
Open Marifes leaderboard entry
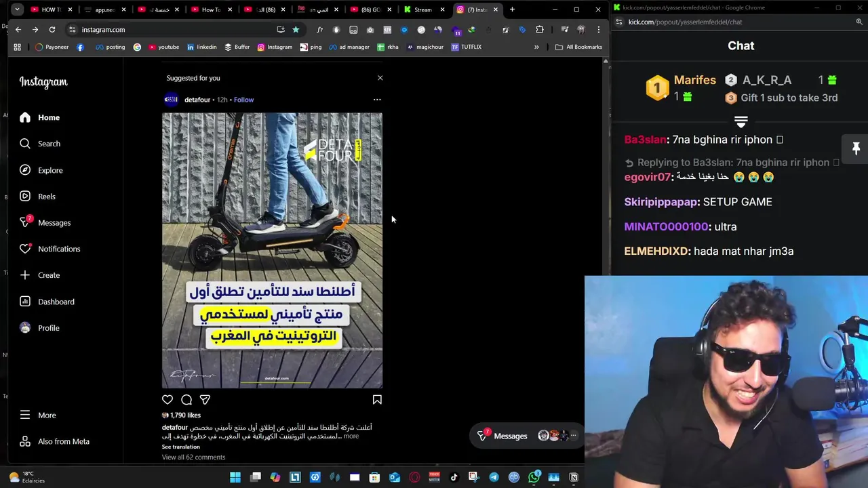click(x=680, y=88)
